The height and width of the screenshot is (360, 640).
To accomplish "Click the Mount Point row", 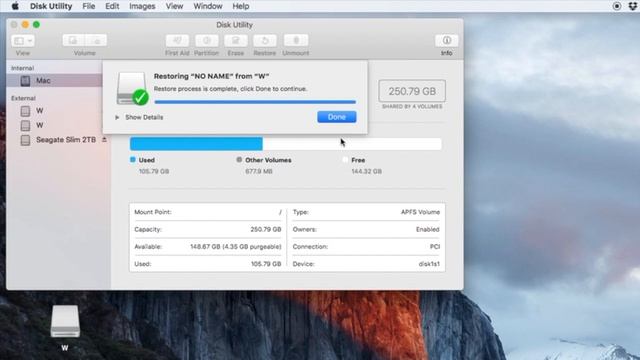I will 208,212.
